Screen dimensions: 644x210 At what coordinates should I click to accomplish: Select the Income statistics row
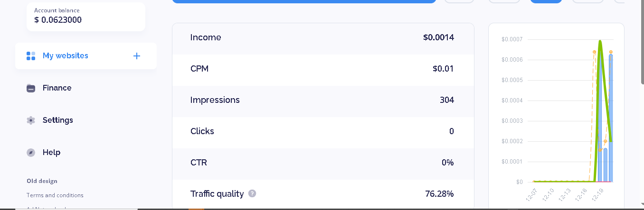(x=323, y=37)
